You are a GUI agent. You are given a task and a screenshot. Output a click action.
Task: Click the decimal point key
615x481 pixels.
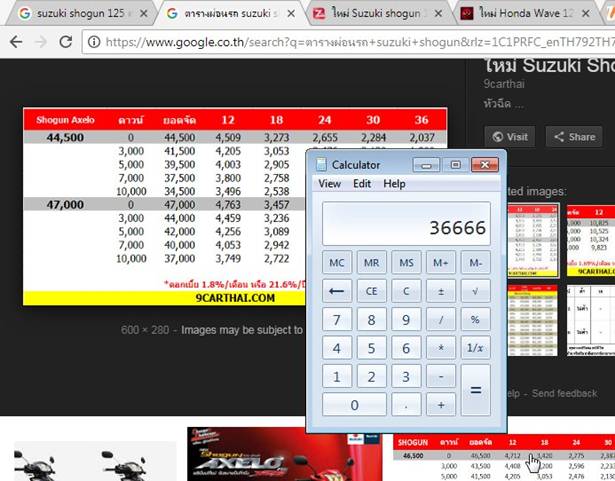pos(406,404)
